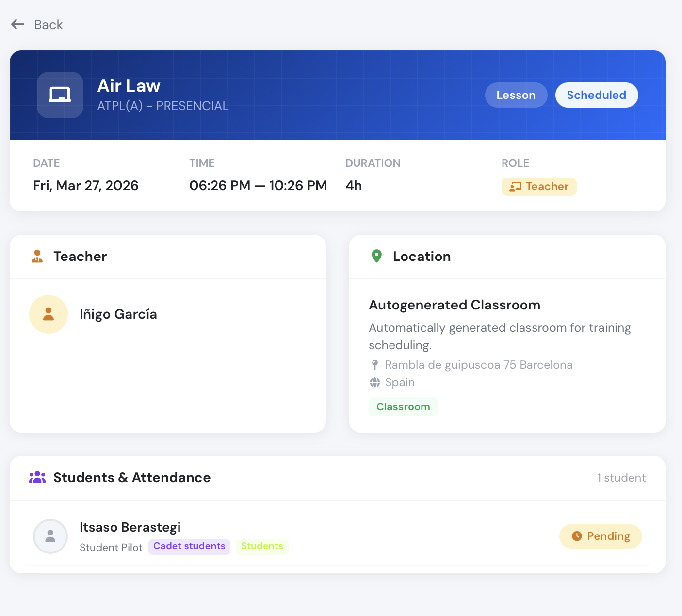Click the pin icon beside Rambla de guipuscoa

374,365
